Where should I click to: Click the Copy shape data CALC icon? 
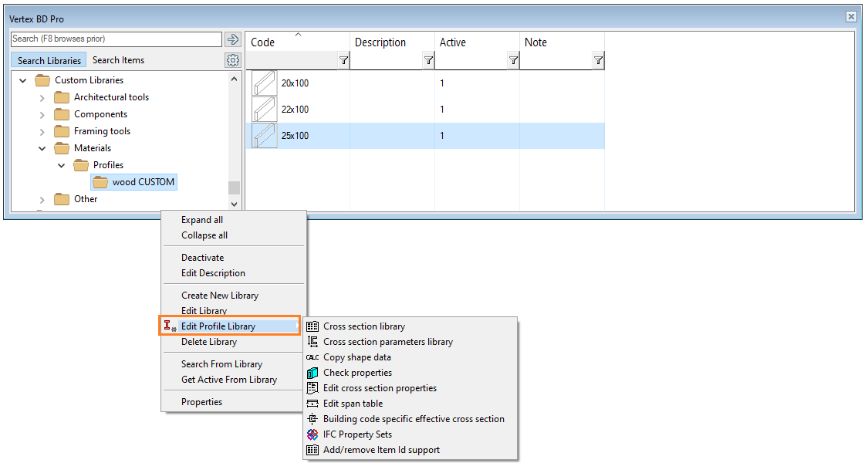point(312,357)
